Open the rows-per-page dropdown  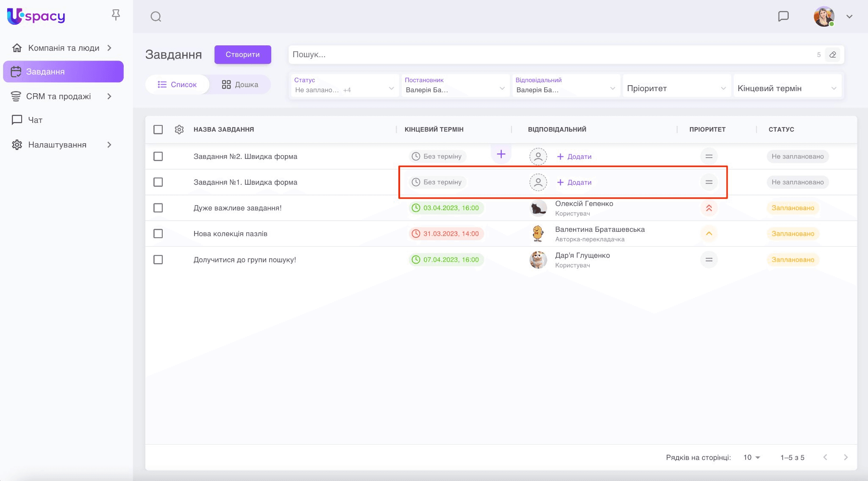[x=752, y=457]
